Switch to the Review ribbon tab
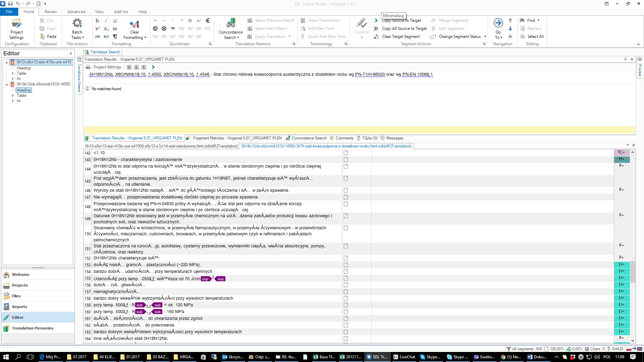Screen dimensions: 644x362 click(51, 12)
